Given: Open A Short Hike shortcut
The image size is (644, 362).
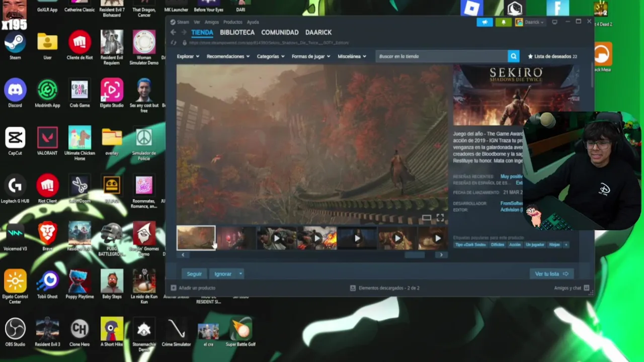Looking at the screenshot, I should [x=112, y=332].
